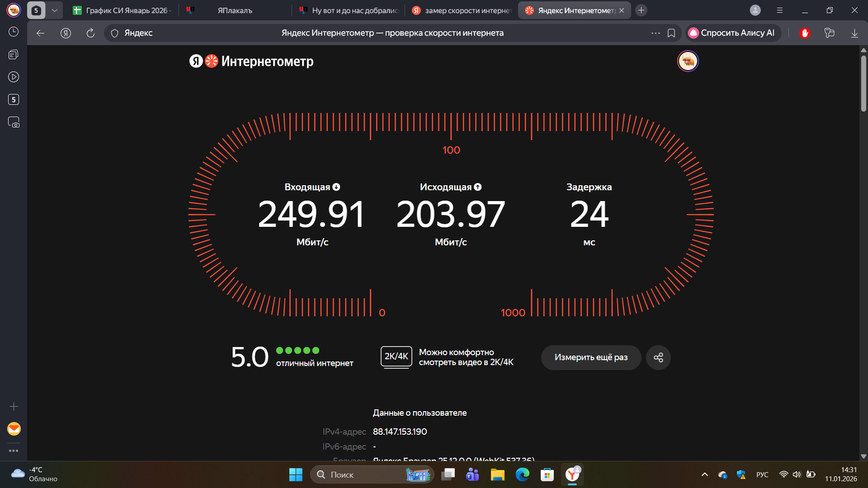Share the speed test result
868x488 pixels.
[x=658, y=357]
